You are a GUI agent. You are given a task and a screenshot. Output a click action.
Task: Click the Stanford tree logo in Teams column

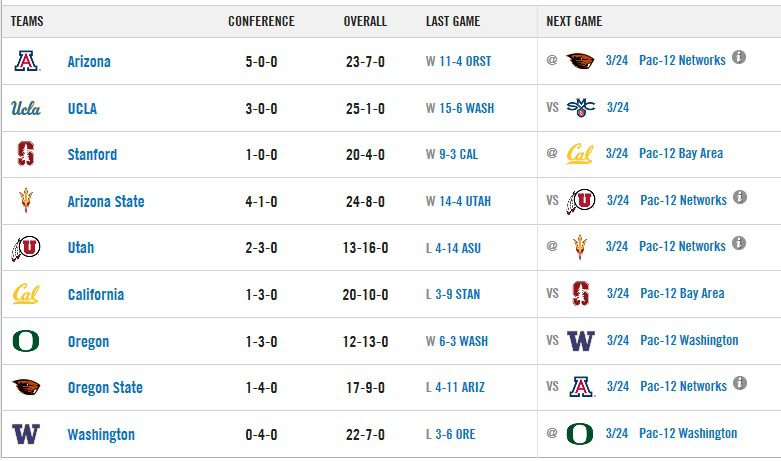(26, 154)
